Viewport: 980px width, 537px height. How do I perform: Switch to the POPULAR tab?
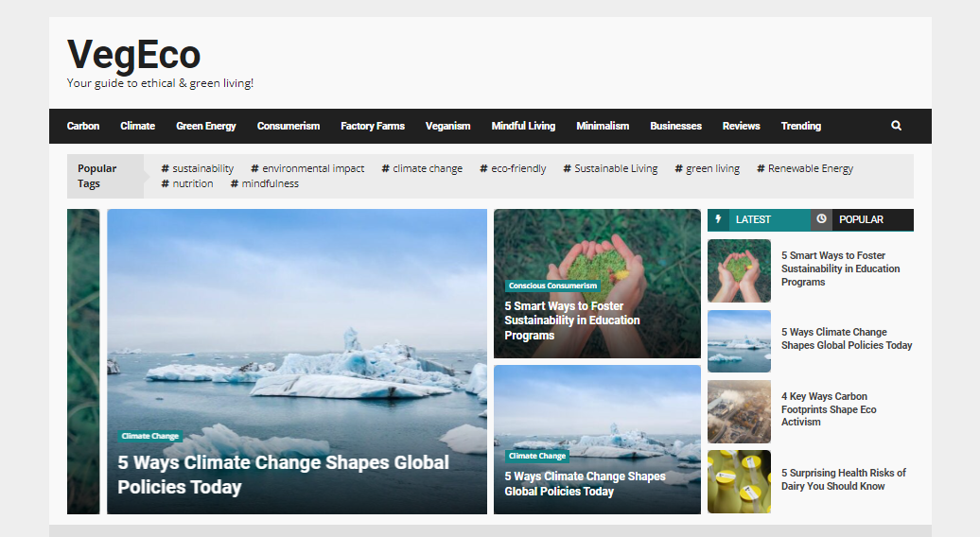(862, 219)
